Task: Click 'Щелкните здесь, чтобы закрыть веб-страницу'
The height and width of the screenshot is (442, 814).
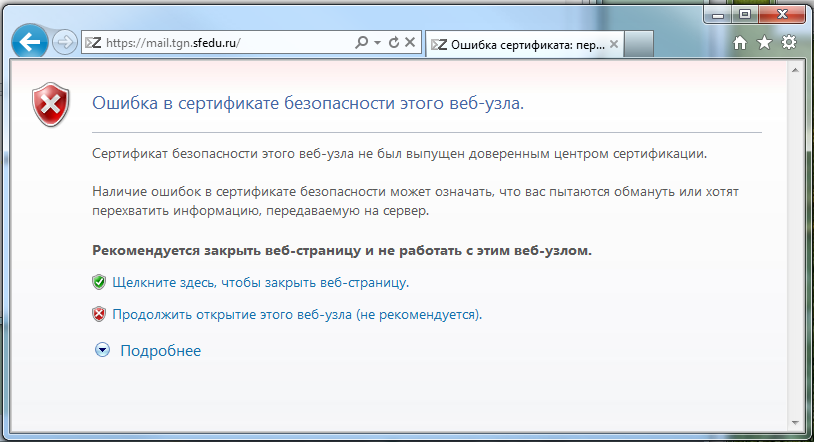Action: click(261, 283)
